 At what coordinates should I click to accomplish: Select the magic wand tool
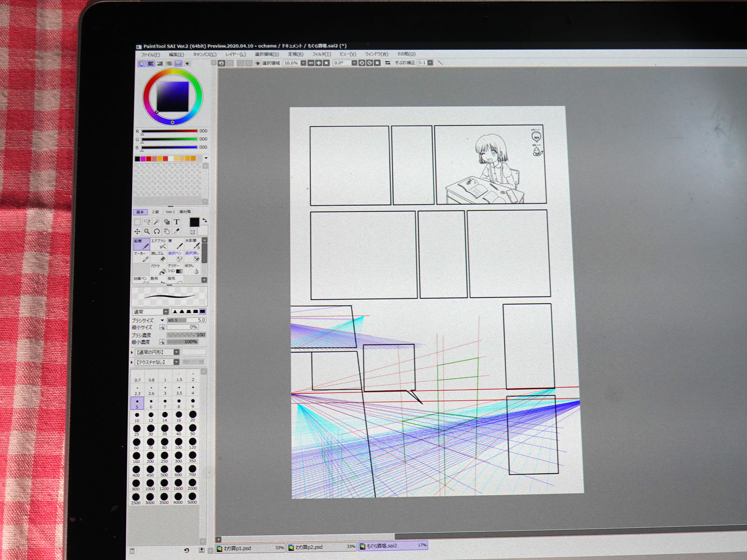[x=157, y=222]
